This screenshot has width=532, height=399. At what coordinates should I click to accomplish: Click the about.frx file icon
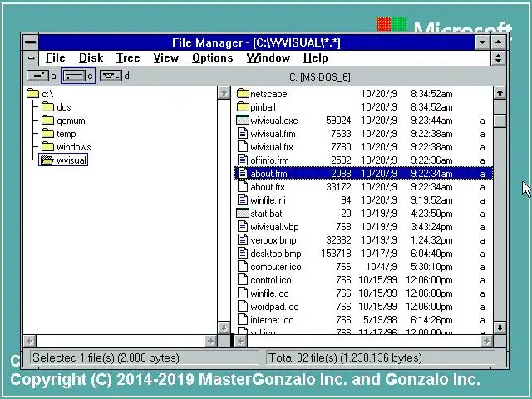(242, 186)
